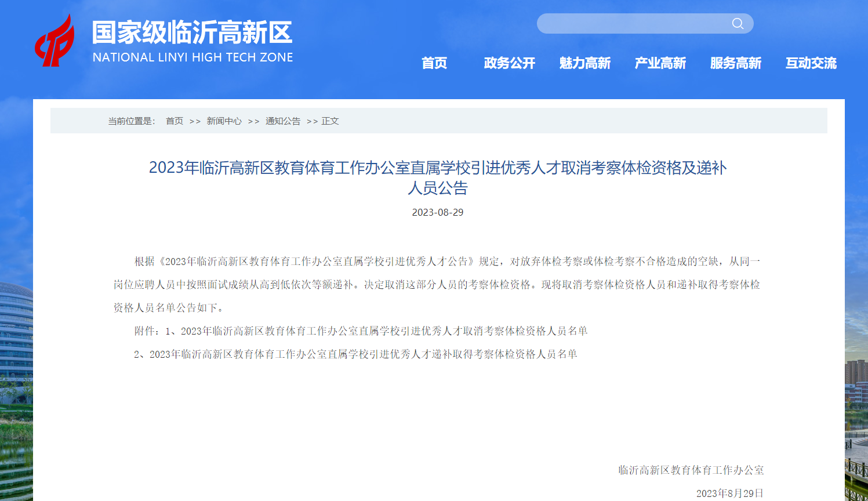This screenshot has height=501, width=868.
Task: Click the 当前位置是 label
Action: click(x=132, y=121)
